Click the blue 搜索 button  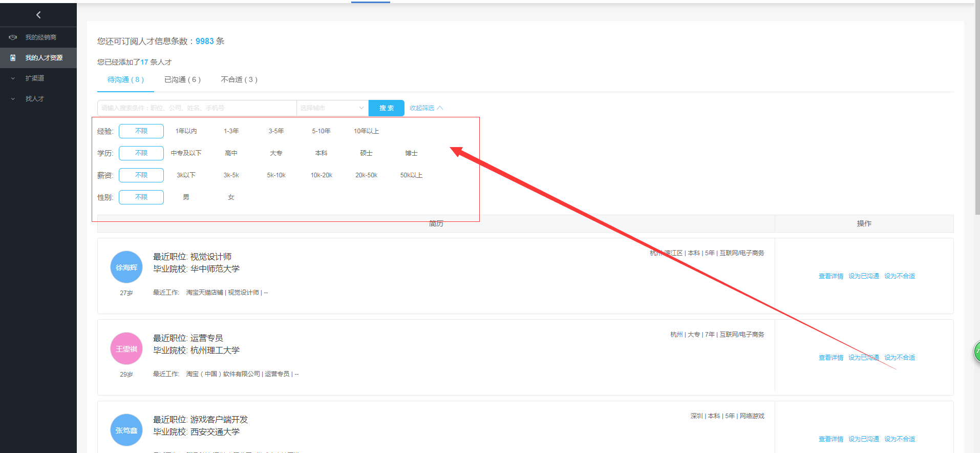click(387, 108)
